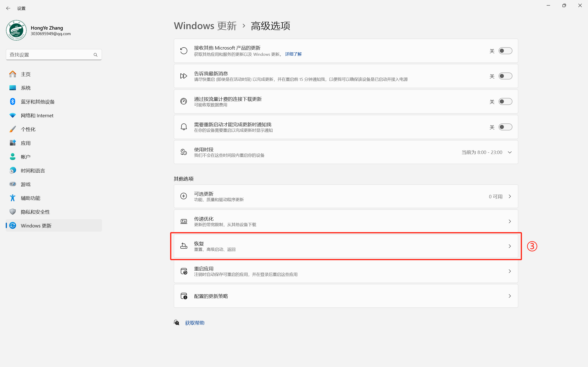
Task: Select 时间和语言 in the sidebar
Action: [33, 171]
